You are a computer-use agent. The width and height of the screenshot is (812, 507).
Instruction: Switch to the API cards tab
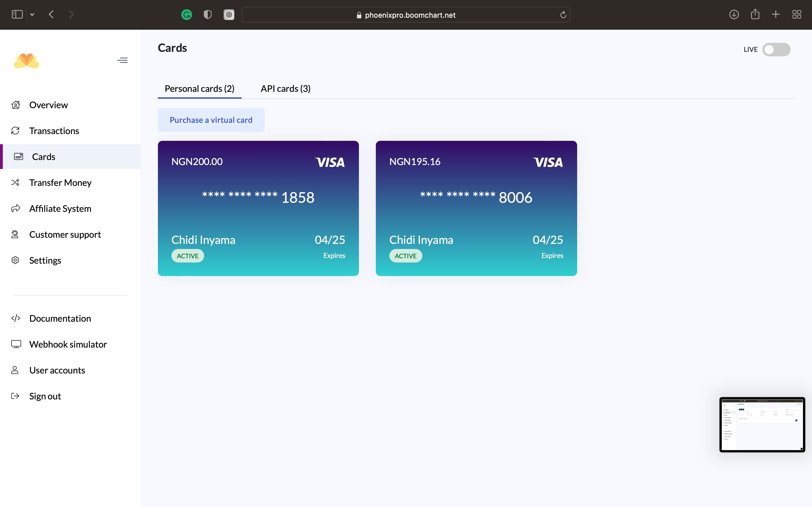285,88
